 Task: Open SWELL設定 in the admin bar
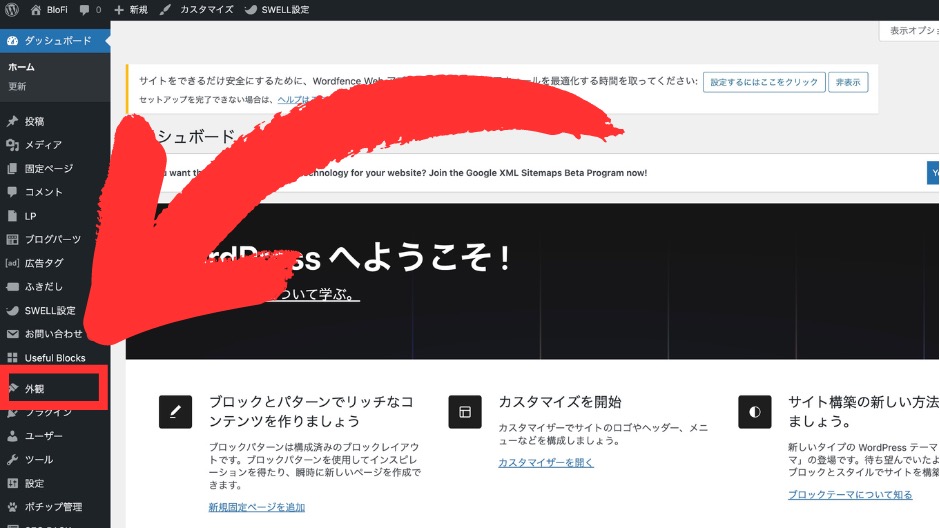[277, 10]
